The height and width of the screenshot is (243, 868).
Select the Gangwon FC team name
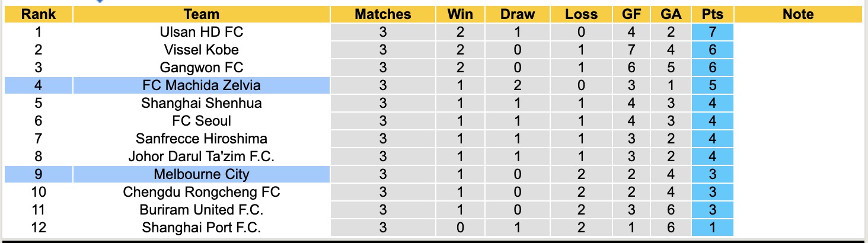[x=202, y=68]
